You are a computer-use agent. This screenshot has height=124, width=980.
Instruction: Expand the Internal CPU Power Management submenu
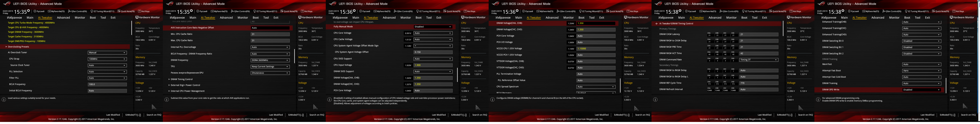(186, 91)
